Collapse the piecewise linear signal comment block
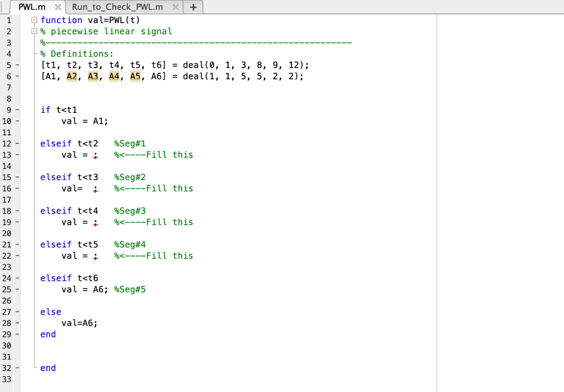564x392 pixels. [34, 31]
